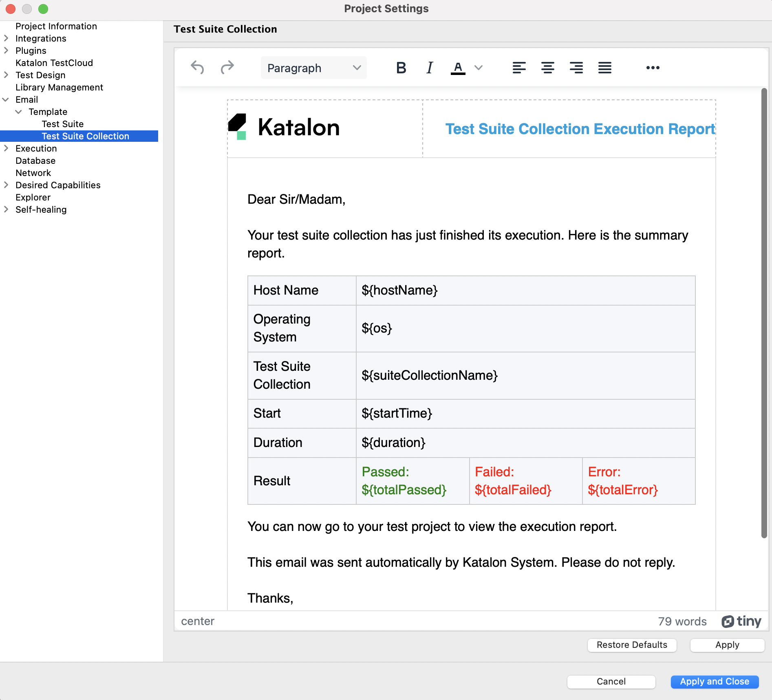Click the 'Please do not reply' sentence
Image resolution: width=772 pixels, height=700 pixels.
(x=618, y=562)
